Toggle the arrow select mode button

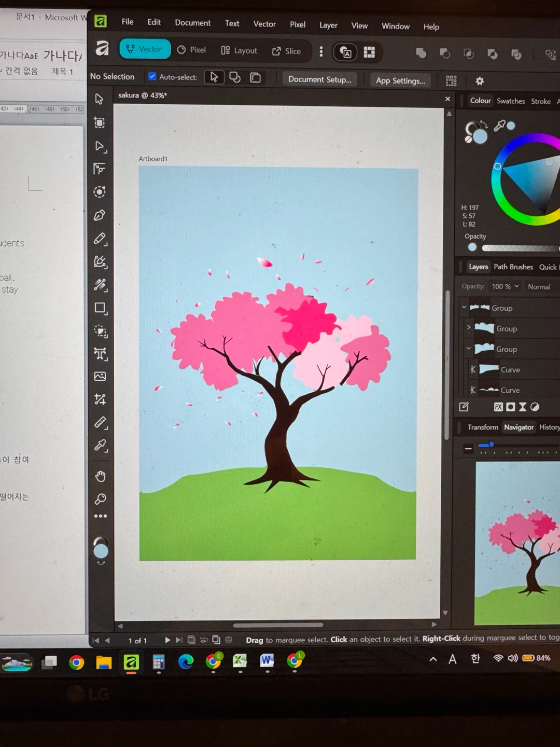click(214, 77)
